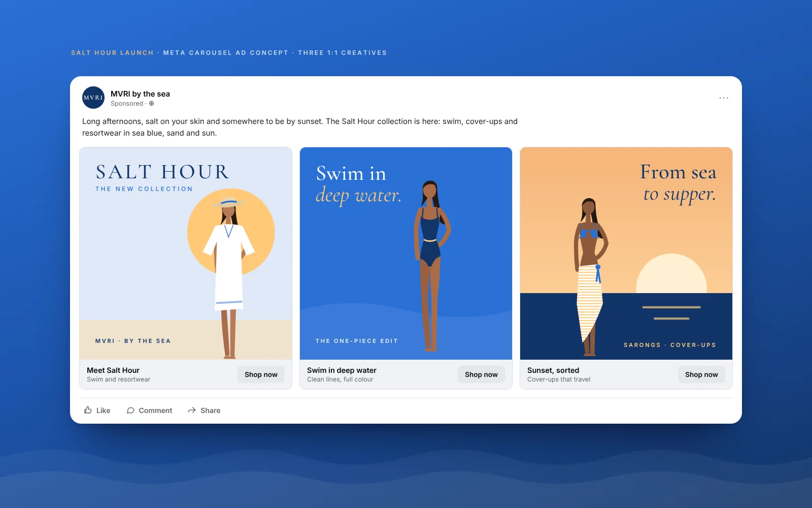Click the SARONGS · COVER-UPS label
Viewport: 812px width, 508px height.
click(670, 345)
